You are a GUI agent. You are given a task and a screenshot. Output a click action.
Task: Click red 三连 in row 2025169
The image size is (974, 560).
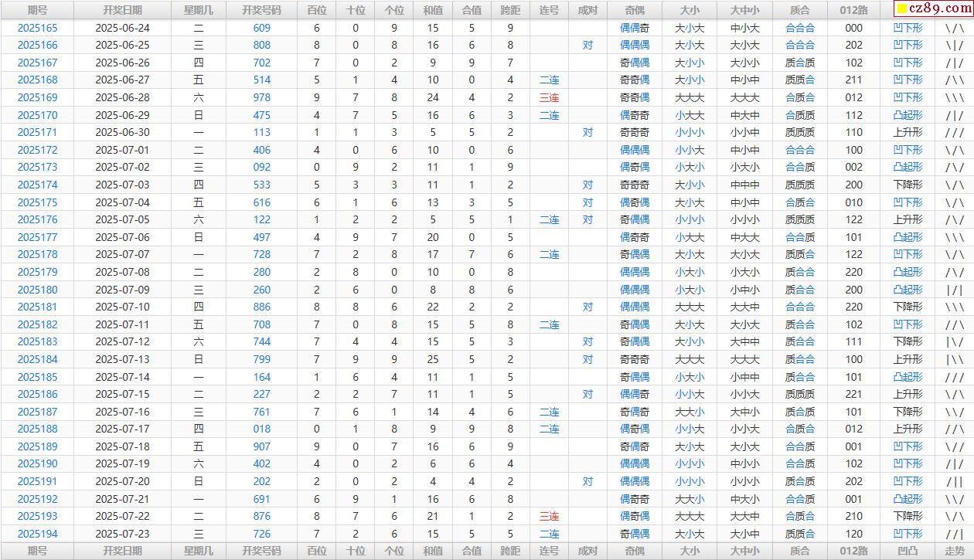pyautogui.click(x=549, y=97)
